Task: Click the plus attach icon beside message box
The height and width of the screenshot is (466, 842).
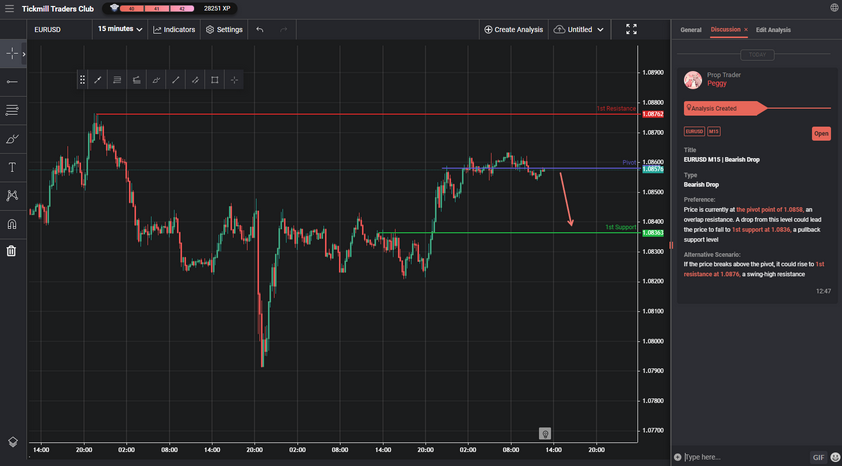Action: pos(677,457)
